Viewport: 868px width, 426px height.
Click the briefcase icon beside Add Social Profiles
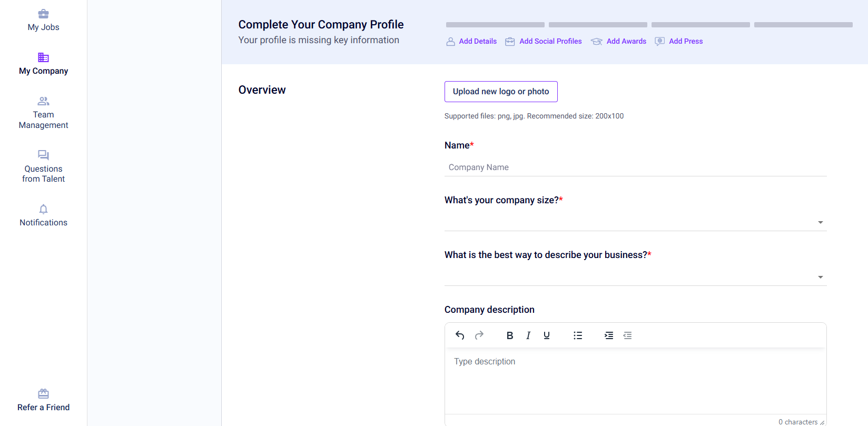[x=510, y=42]
